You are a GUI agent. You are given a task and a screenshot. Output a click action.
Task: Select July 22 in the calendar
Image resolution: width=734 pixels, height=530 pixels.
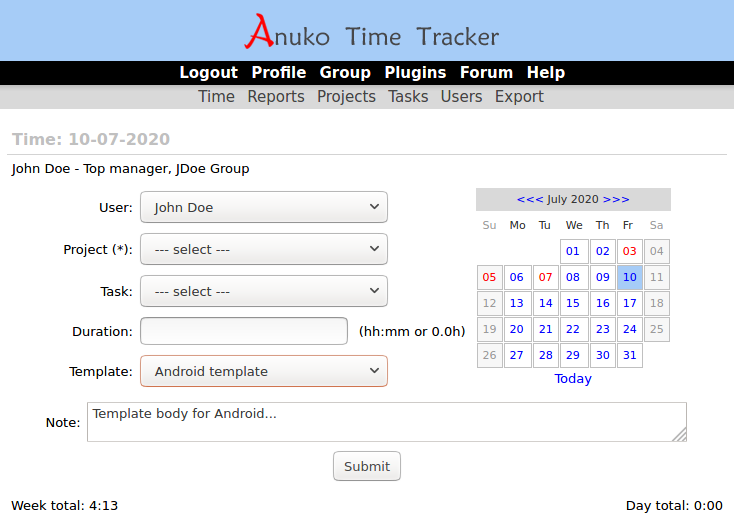[573, 329]
